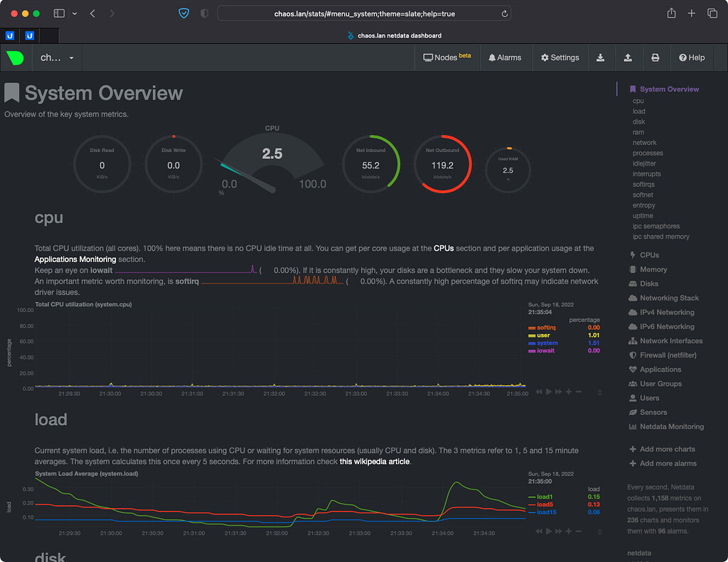The height and width of the screenshot is (562, 728).
Task: Toggle load1 series in load legend
Action: (544, 497)
